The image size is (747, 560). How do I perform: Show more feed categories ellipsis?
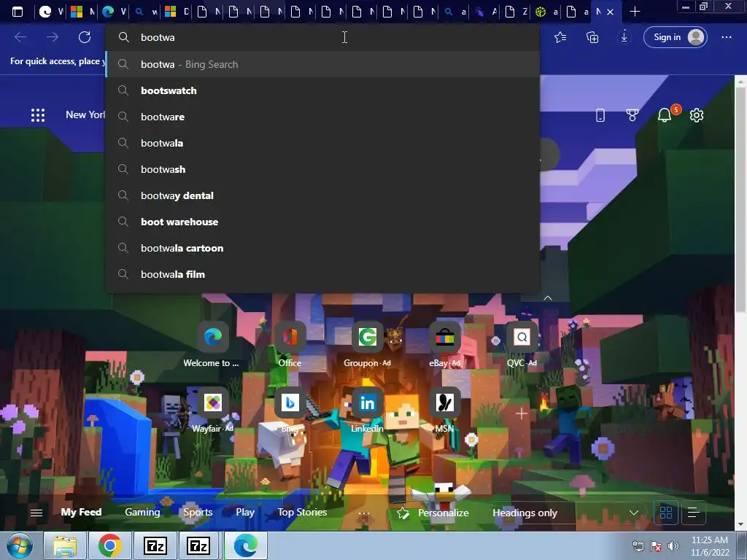point(363,513)
